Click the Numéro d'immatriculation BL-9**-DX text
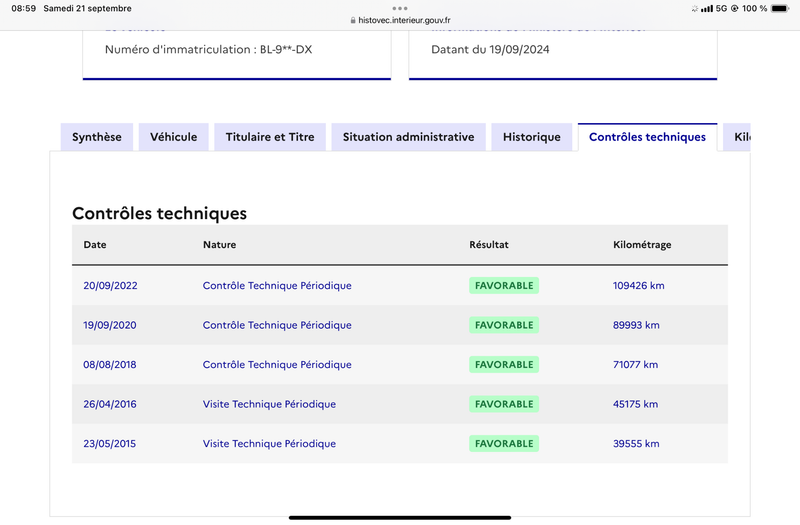 click(x=209, y=49)
